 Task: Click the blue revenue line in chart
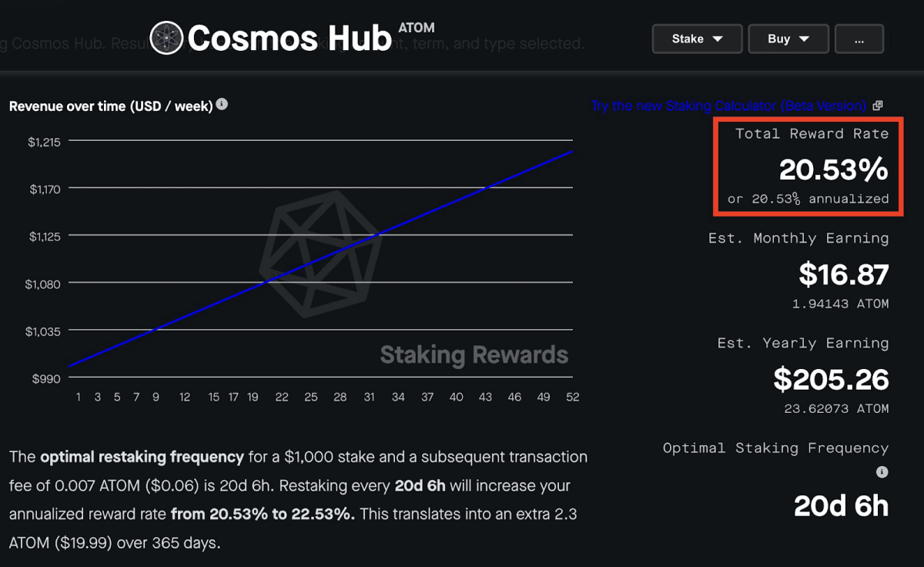click(321, 259)
